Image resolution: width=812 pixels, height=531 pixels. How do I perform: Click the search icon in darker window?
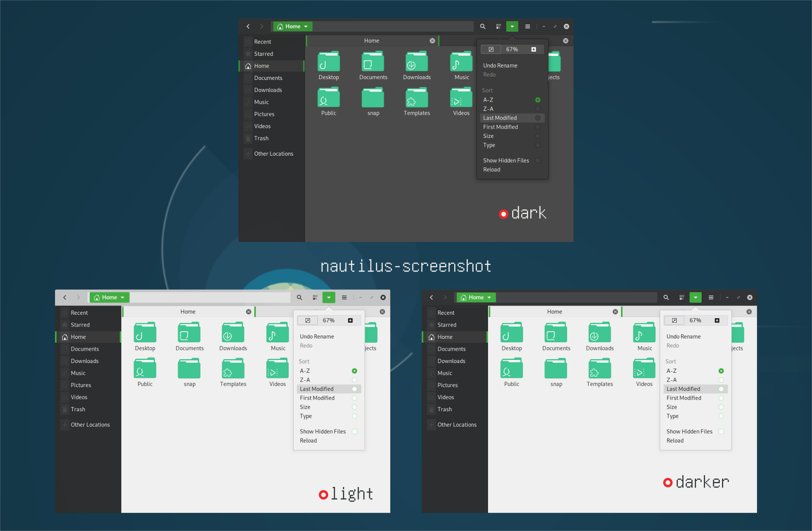click(x=666, y=297)
